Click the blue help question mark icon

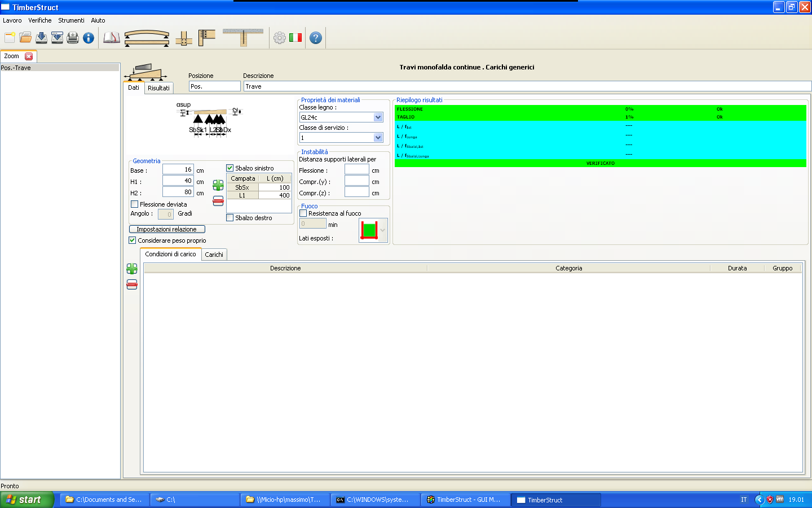[x=316, y=38]
